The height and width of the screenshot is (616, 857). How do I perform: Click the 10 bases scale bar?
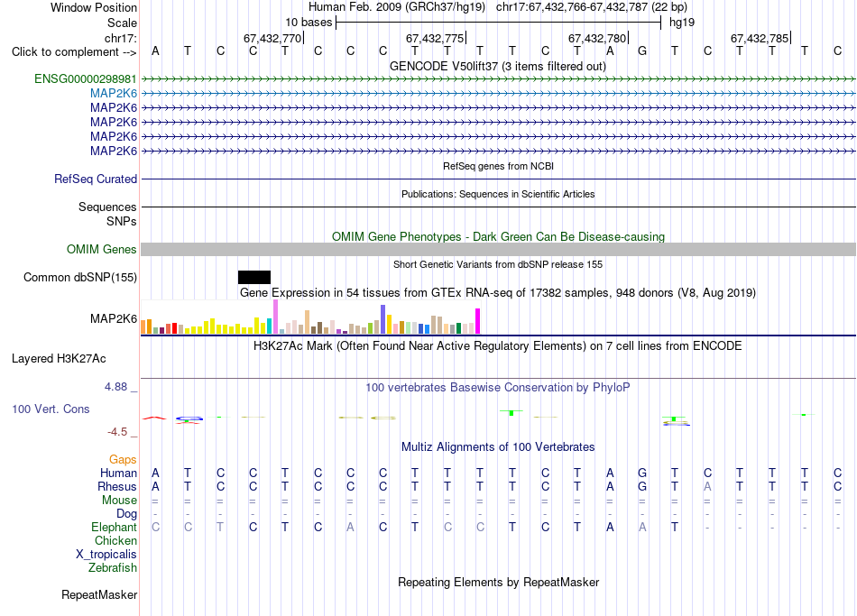(x=499, y=23)
